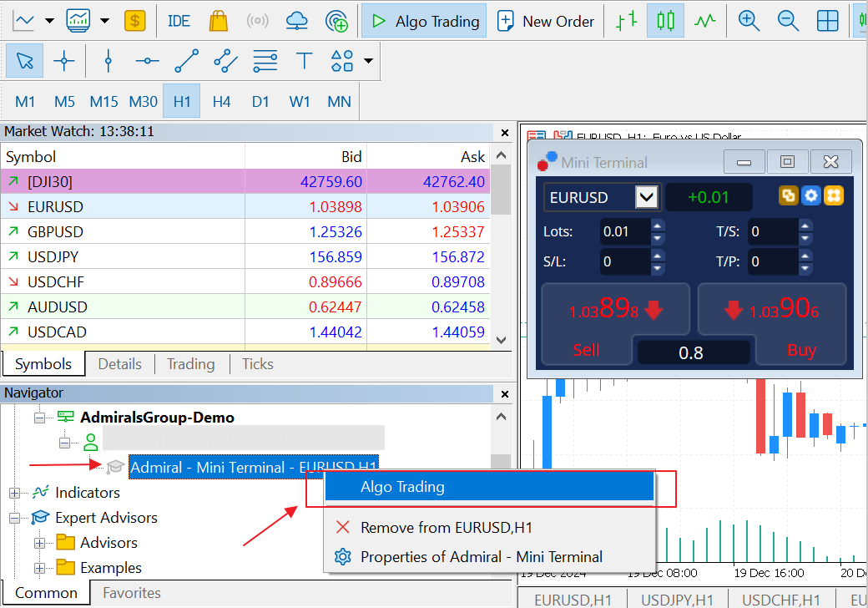The image size is (868, 608).
Task: Expand the Advisors folder
Action: pyautogui.click(x=39, y=543)
